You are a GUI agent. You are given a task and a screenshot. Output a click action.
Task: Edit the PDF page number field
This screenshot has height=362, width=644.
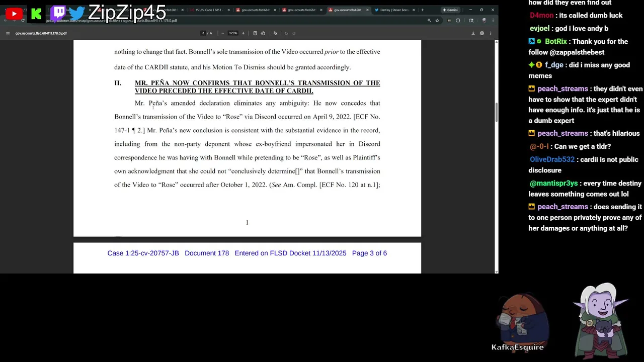(203, 33)
